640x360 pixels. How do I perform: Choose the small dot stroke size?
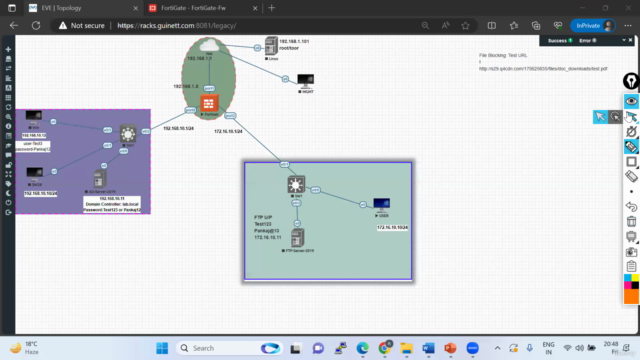(631, 191)
